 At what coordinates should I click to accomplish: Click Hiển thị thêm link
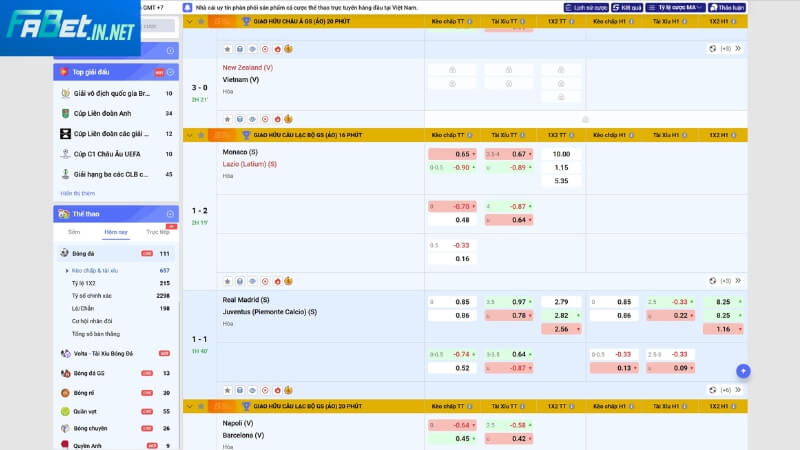78,193
